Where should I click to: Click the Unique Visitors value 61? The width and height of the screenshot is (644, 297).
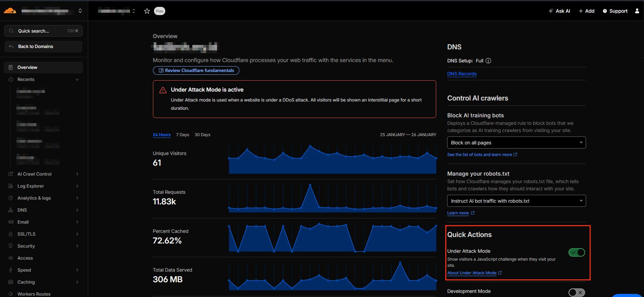(x=157, y=163)
